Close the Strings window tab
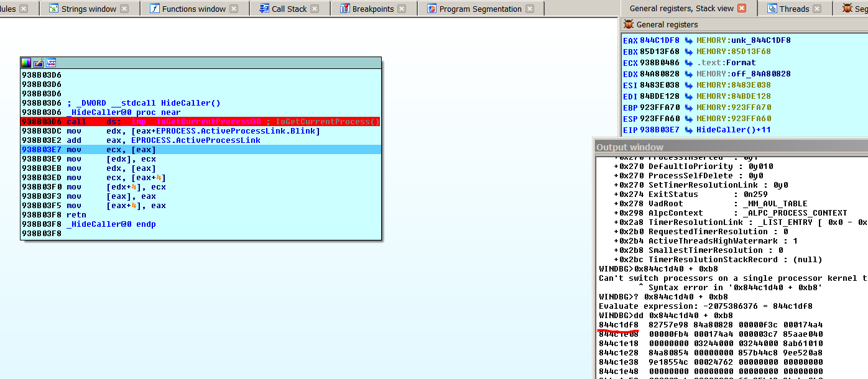The height and width of the screenshot is (379, 868). point(124,9)
